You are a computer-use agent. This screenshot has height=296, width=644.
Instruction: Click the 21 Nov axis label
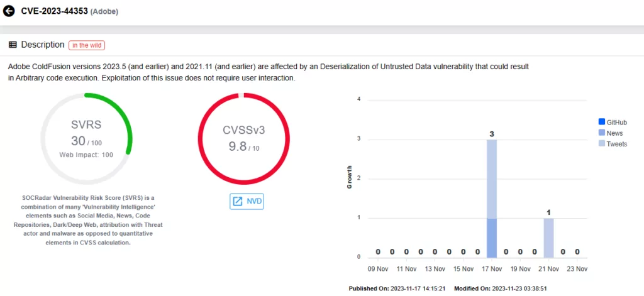(x=548, y=269)
